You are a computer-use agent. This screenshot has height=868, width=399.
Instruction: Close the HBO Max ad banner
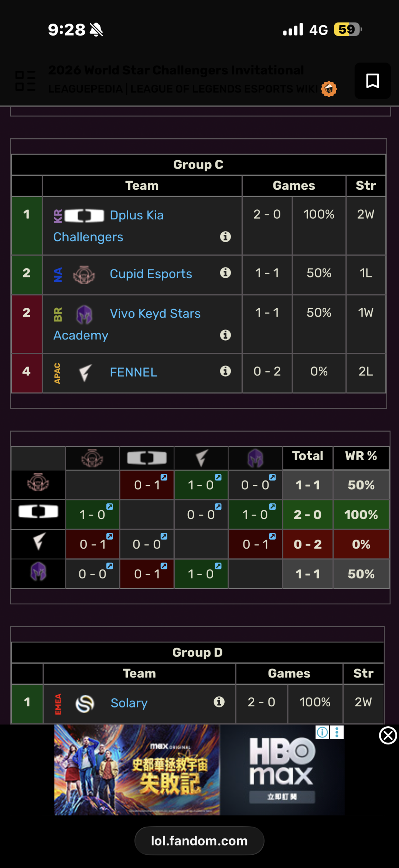click(388, 735)
